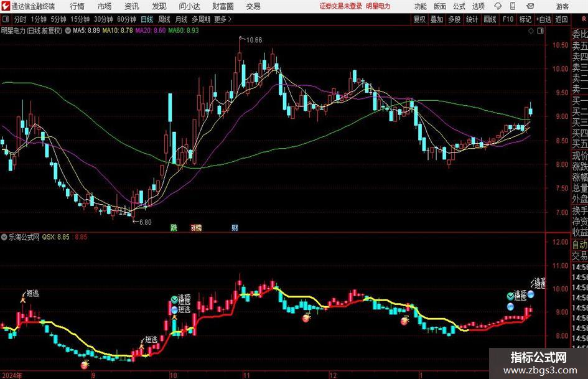
Task: Click the 复权 toolbar button
Action: click(x=419, y=19)
